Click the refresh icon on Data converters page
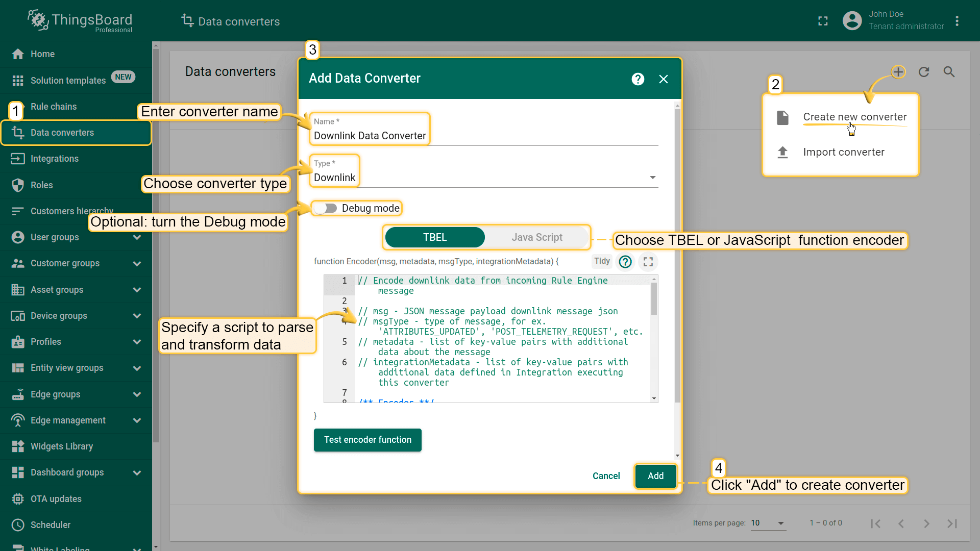This screenshot has width=980, height=551. pos(924,71)
